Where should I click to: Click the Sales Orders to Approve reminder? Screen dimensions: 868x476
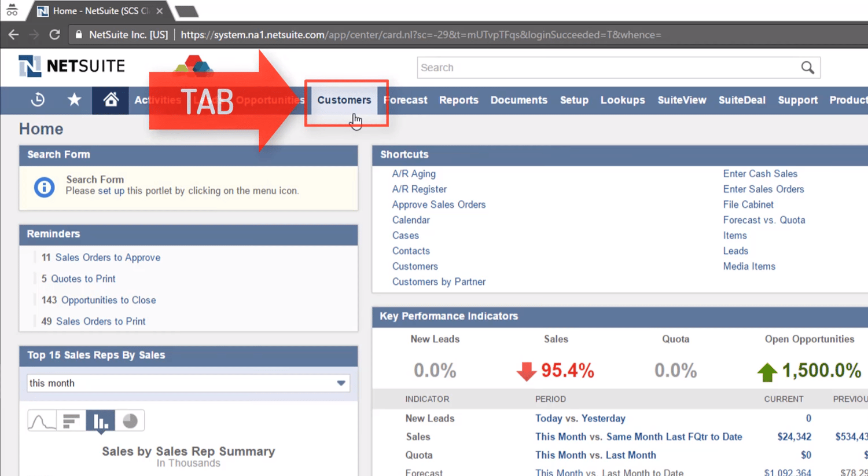point(108,257)
